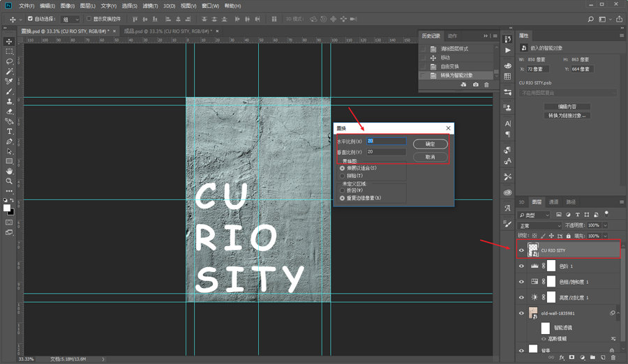Click the 编辑内容 button
Image resolution: width=628 pixels, height=364 pixels.
click(x=567, y=107)
